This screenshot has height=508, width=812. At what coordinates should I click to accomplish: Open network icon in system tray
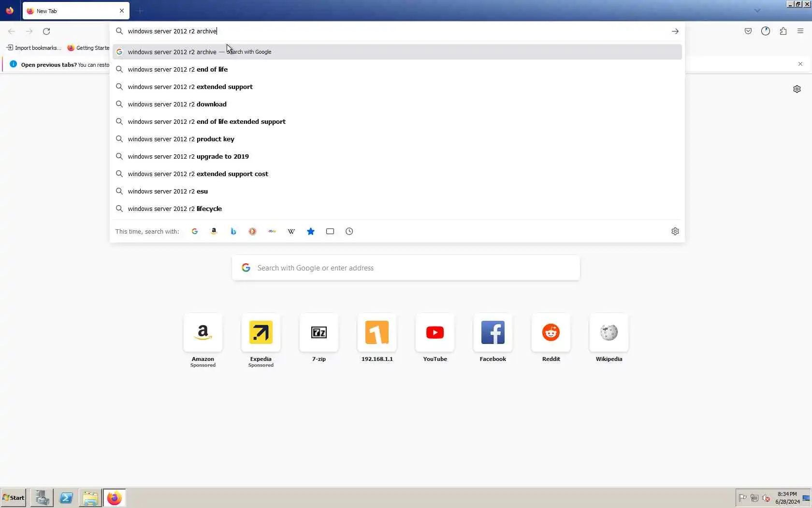coord(754,498)
